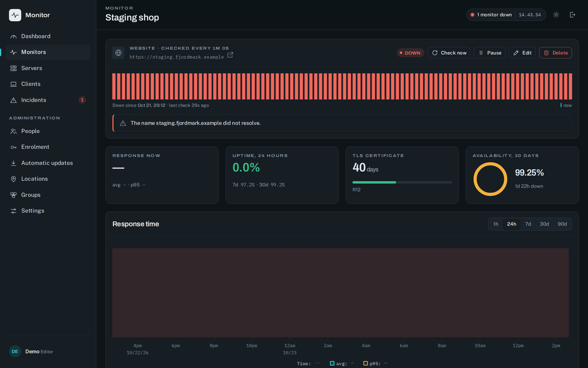Open Locations pin sidebar item
588x368 pixels.
(x=48, y=179)
